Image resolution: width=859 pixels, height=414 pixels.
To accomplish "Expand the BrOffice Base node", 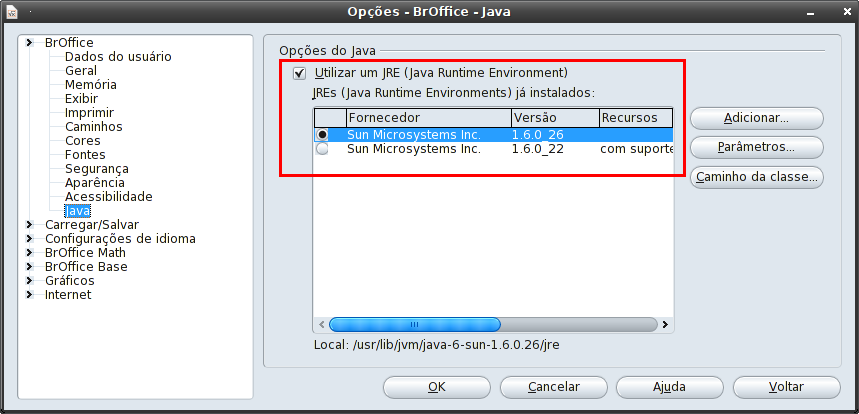I will 30,267.
